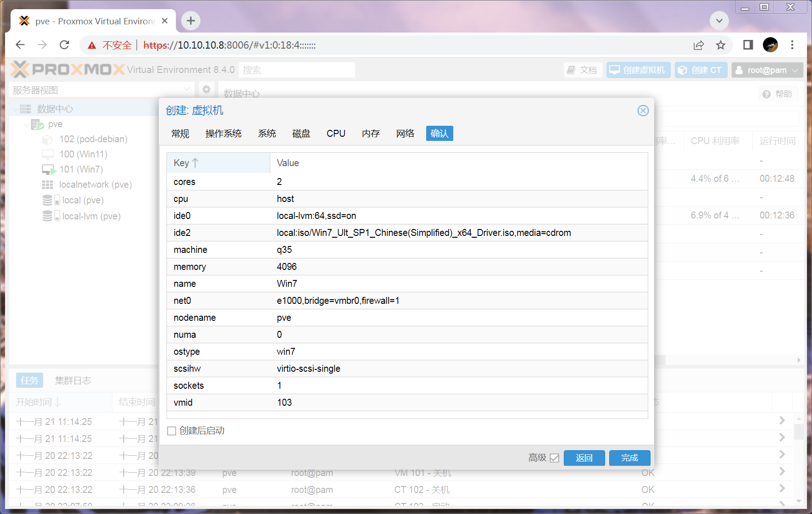Toggle the 高级 advanced checkbox

pyautogui.click(x=554, y=458)
